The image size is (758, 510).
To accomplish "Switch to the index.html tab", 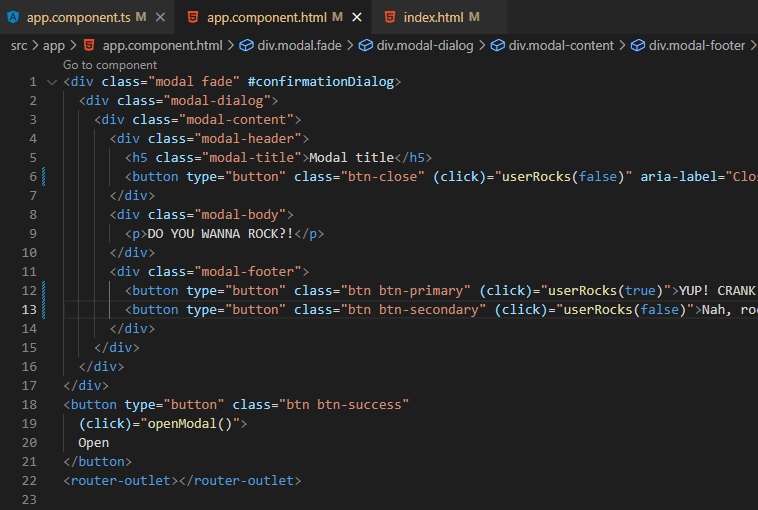I will click(434, 17).
